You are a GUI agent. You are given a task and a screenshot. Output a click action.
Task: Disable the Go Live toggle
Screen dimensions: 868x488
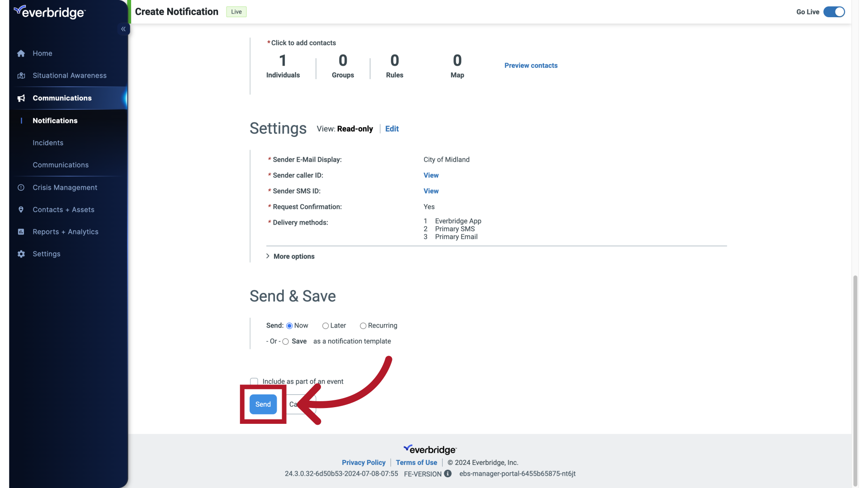click(x=834, y=12)
